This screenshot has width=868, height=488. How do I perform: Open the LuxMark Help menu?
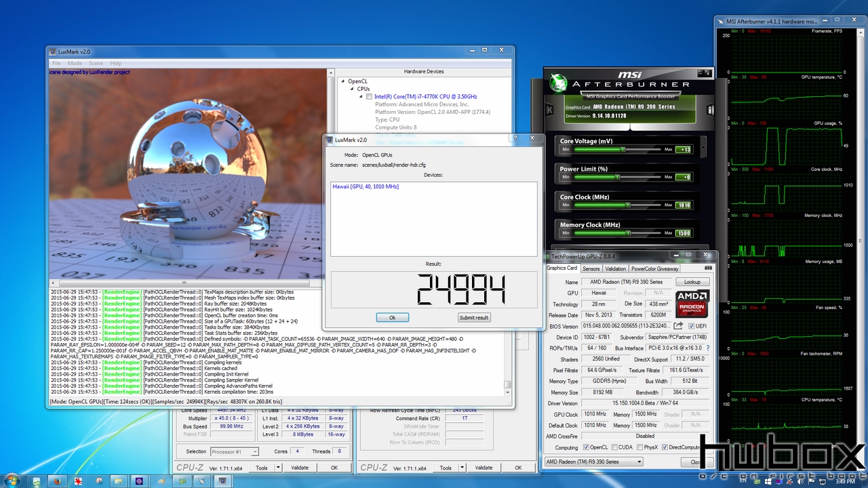(x=116, y=63)
